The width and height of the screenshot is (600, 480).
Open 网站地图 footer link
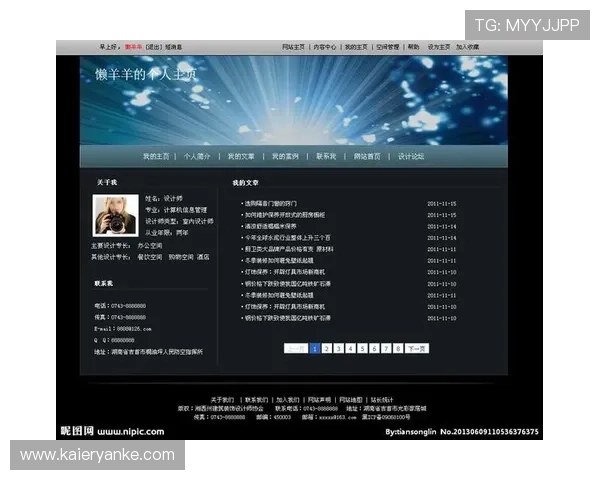click(350, 399)
